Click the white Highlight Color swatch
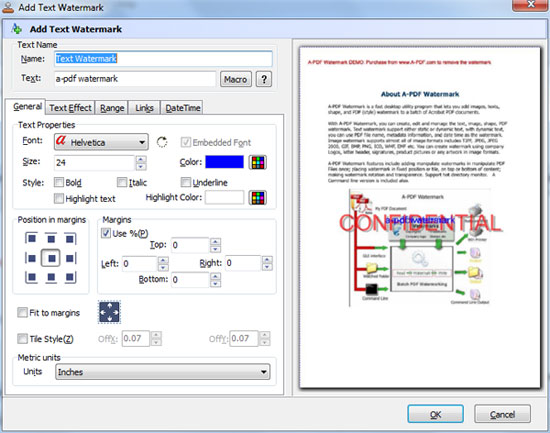Image resolution: width=550 pixels, height=433 pixels. [224, 197]
